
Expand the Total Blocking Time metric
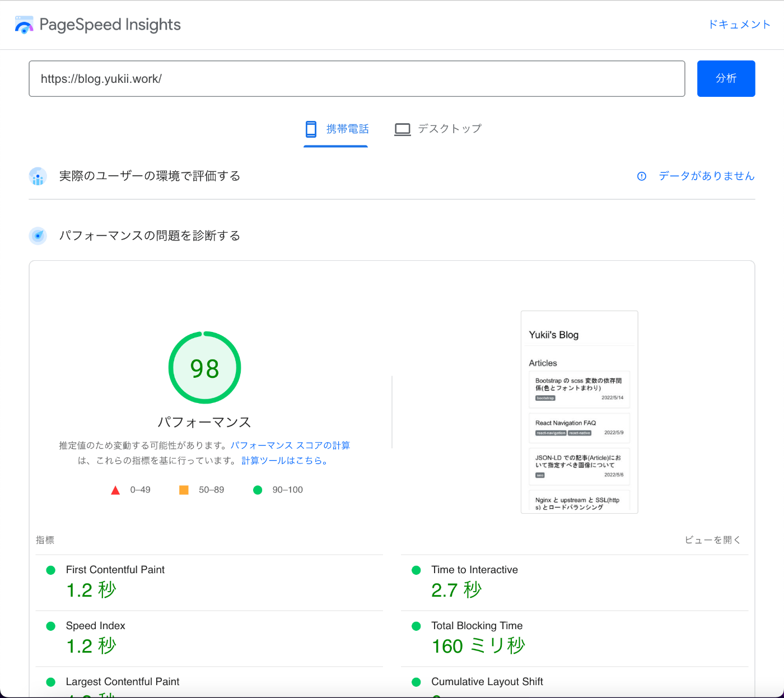(x=477, y=625)
